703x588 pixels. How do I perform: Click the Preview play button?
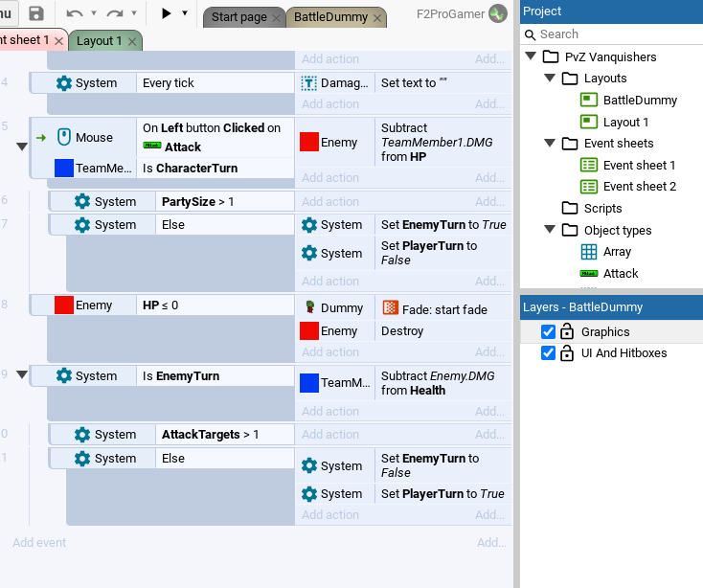tap(166, 13)
